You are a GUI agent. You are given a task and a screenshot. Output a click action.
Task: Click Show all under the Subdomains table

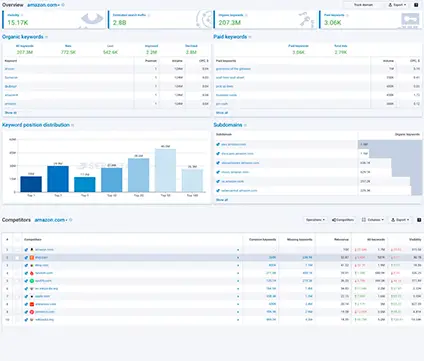tap(222, 200)
